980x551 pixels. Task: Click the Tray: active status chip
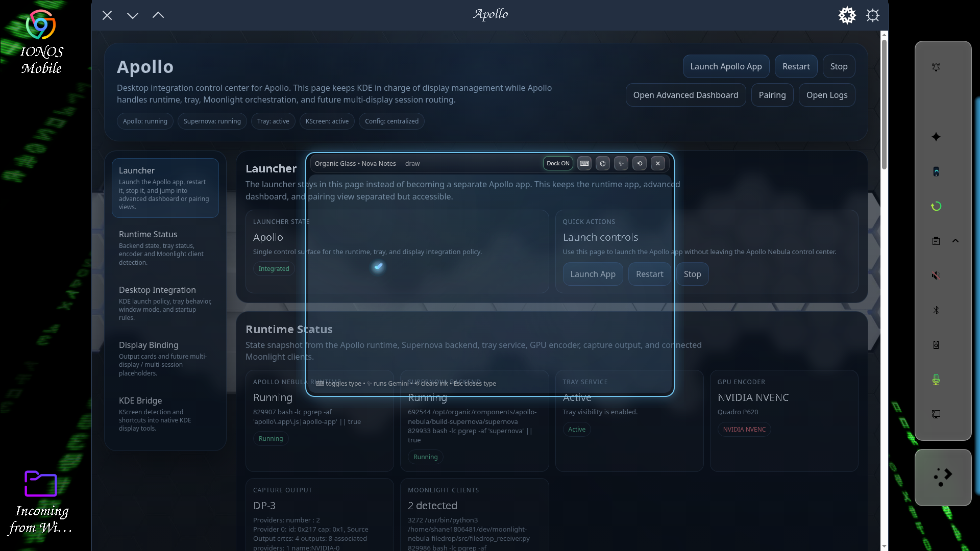(273, 121)
